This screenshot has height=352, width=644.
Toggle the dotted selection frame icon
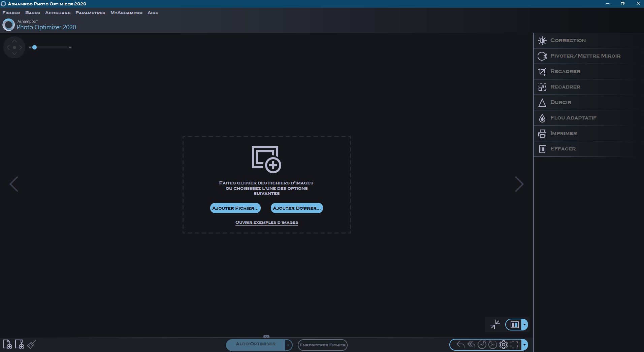pyautogui.click(x=514, y=345)
